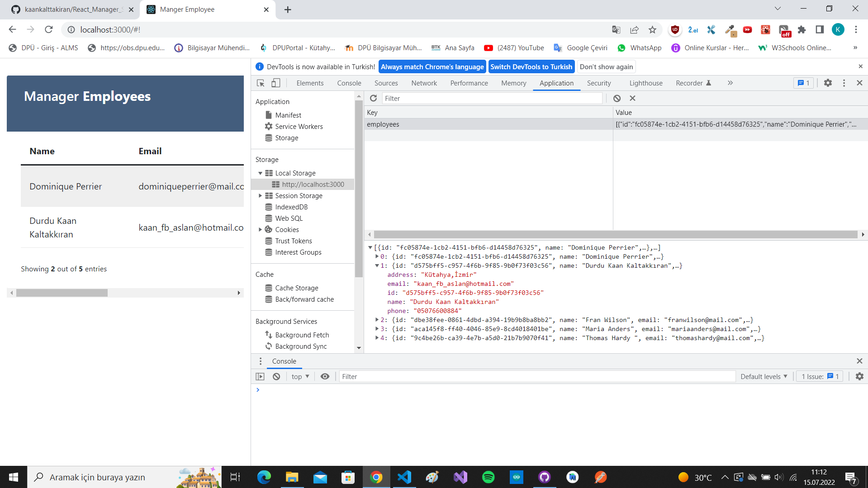Dismiss the language banner with Don't show again
The image size is (868, 488).
(606, 66)
